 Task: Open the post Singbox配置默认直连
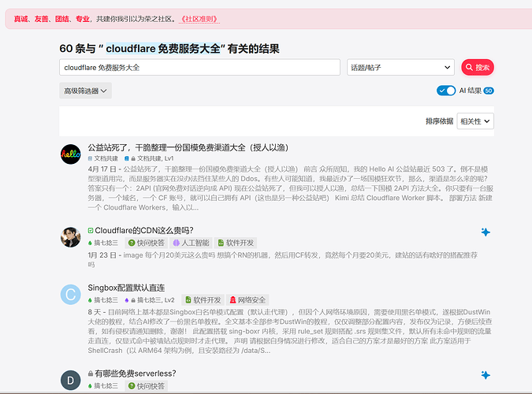pyautogui.click(x=126, y=288)
